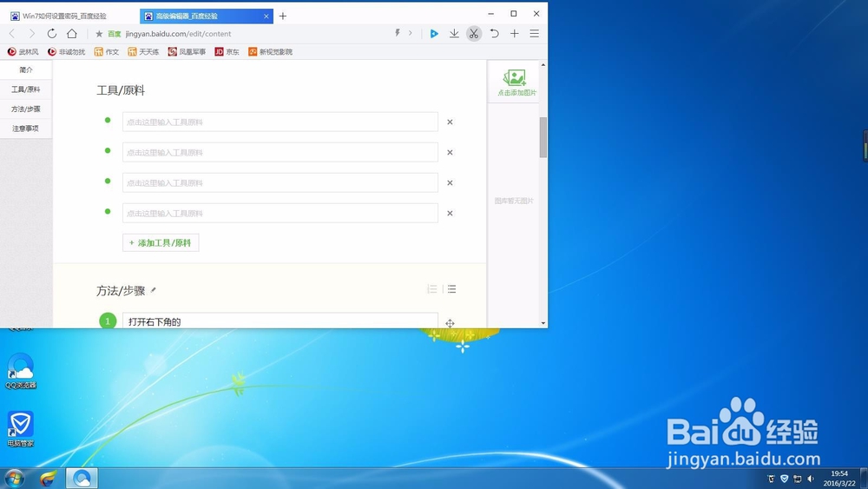The image size is (868, 489).
Task: Expand the address bar chevron arrow
Action: [x=411, y=33]
